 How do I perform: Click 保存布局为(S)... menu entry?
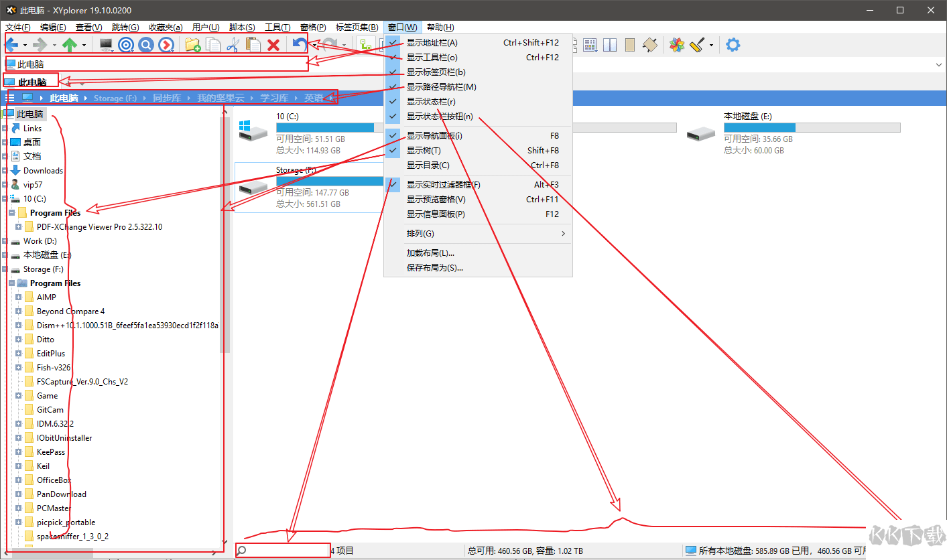pyautogui.click(x=478, y=268)
